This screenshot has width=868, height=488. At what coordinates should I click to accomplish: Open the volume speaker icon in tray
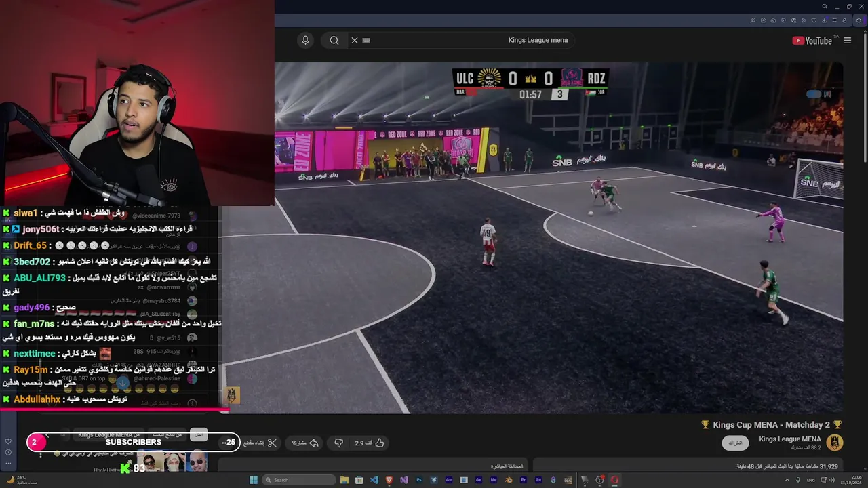pyautogui.click(x=832, y=480)
